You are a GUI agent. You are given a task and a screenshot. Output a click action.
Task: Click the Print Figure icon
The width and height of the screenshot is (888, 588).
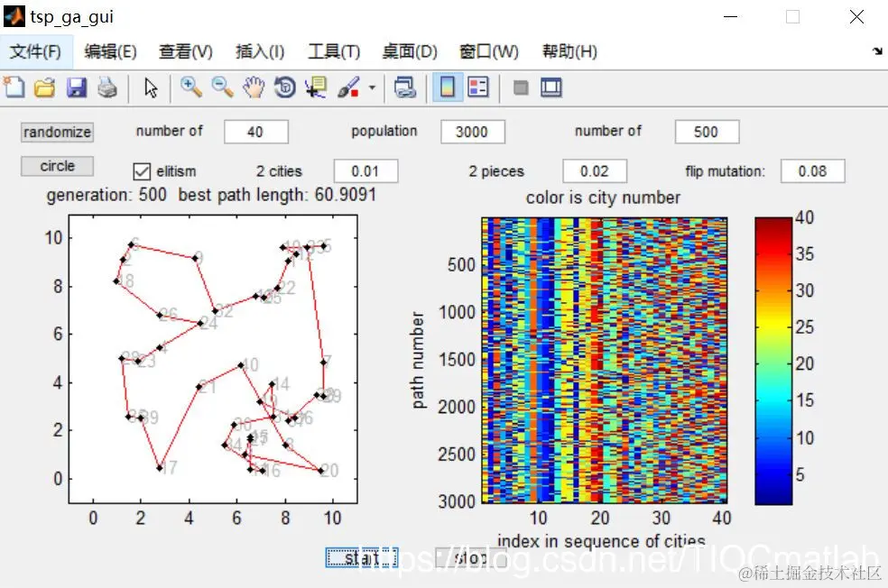[107, 87]
